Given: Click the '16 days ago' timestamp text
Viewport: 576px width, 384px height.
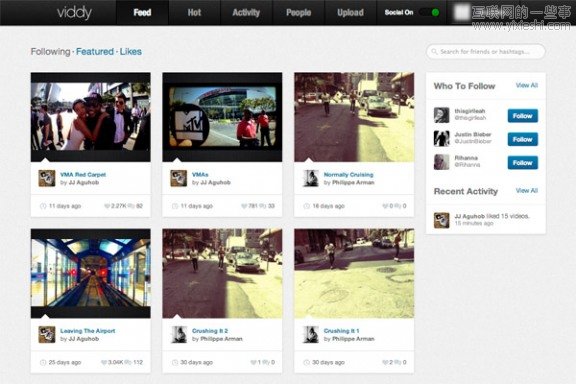Looking at the screenshot, I should [x=328, y=206].
